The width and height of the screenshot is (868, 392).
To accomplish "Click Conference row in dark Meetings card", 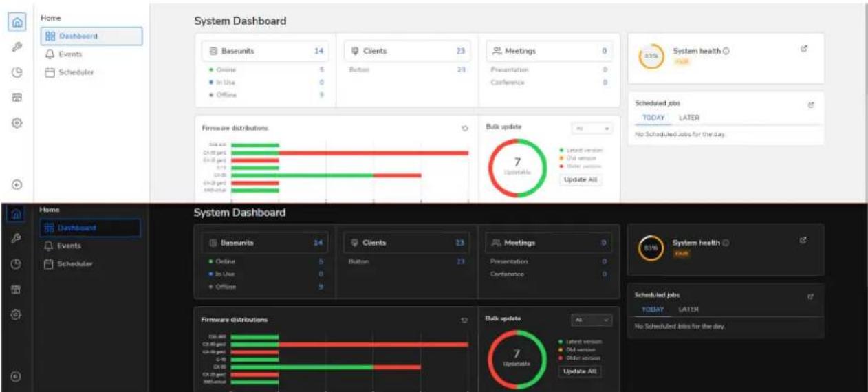I will click(x=549, y=274).
